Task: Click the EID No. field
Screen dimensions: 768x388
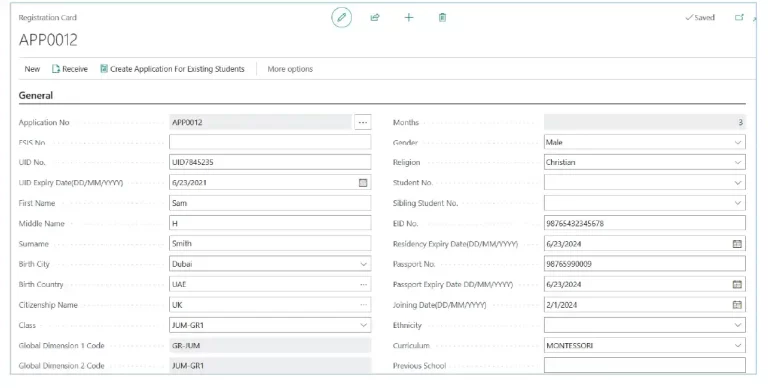Action: 645,223
